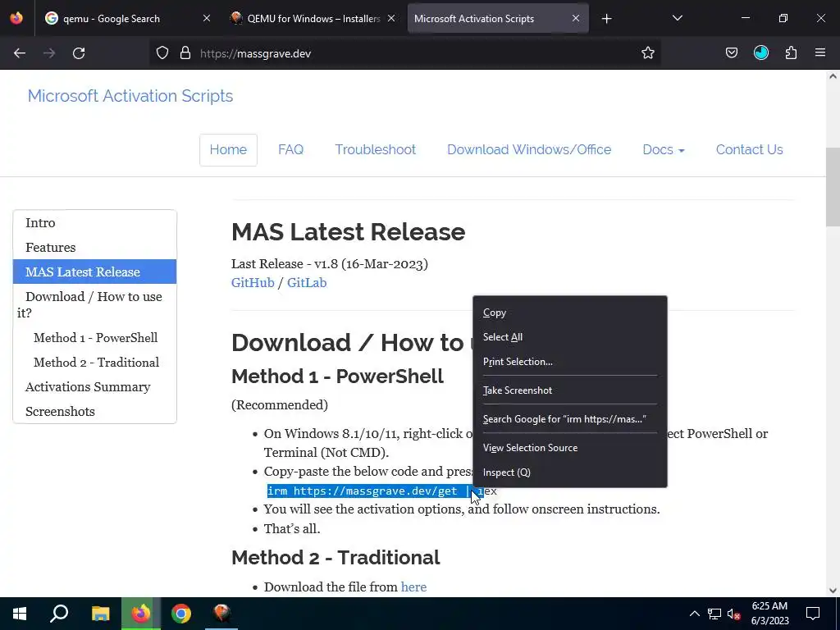Click the Firefox taskbar icon
Image resolution: width=840 pixels, height=630 pixels.
[141, 614]
